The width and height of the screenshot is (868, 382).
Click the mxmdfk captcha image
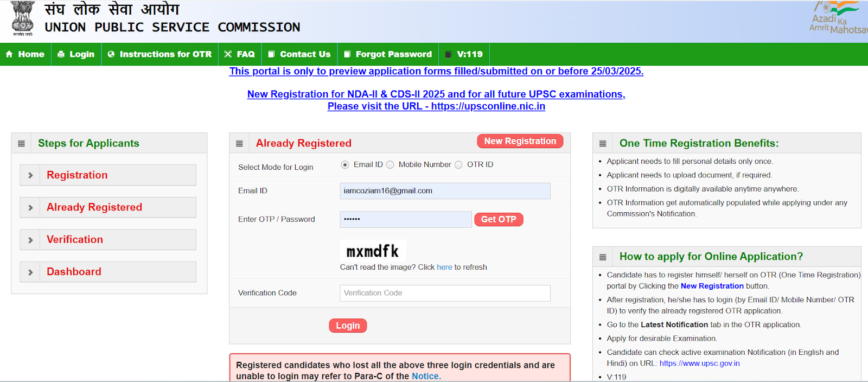click(373, 251)
